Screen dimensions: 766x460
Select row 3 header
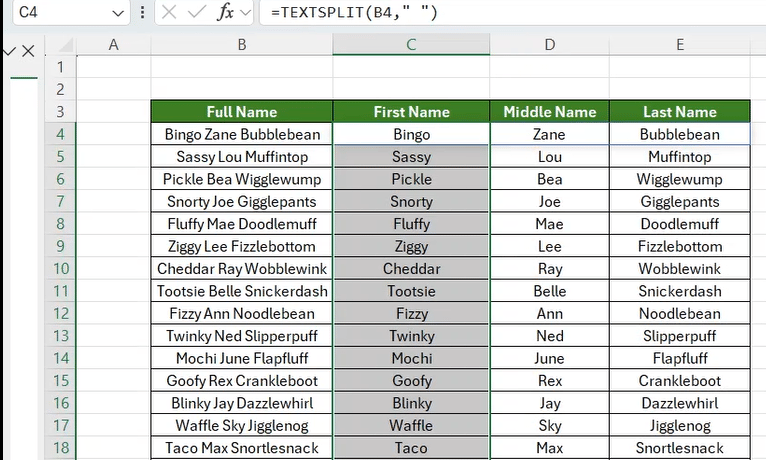[x=60, y=112]
